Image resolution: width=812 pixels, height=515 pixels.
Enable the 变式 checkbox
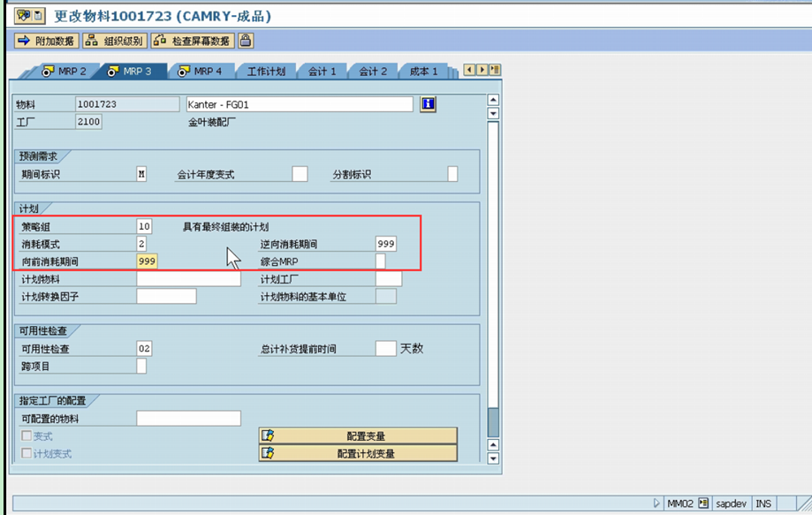25,434
